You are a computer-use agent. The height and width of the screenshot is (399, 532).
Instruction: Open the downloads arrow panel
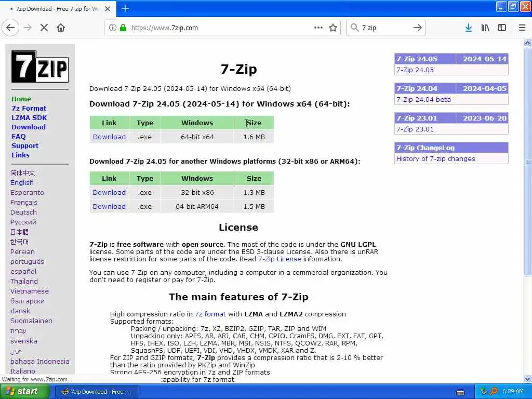click(x=469, y=28)
